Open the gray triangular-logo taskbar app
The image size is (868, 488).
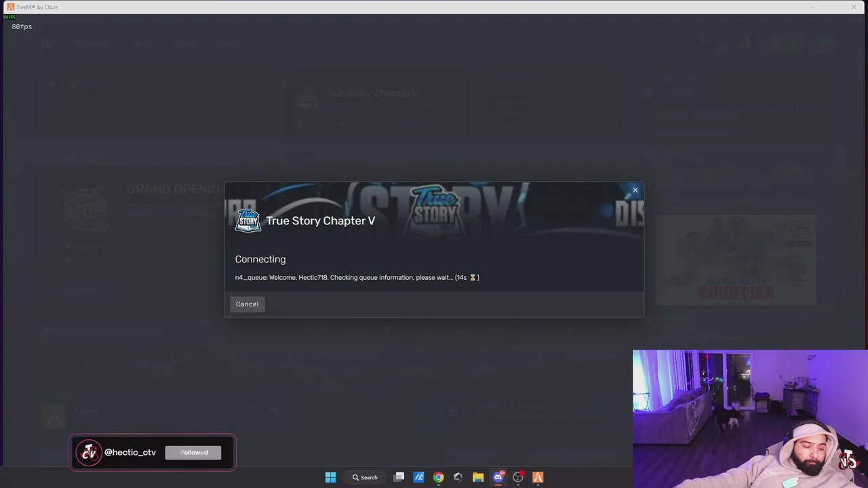pyautogui.click(x=458, y=477)
